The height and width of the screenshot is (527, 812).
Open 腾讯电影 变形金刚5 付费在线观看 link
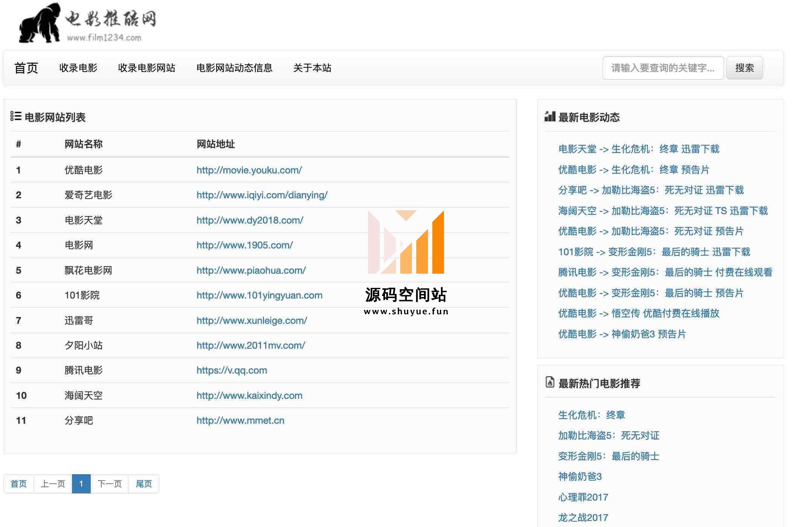tap(665, 272)
